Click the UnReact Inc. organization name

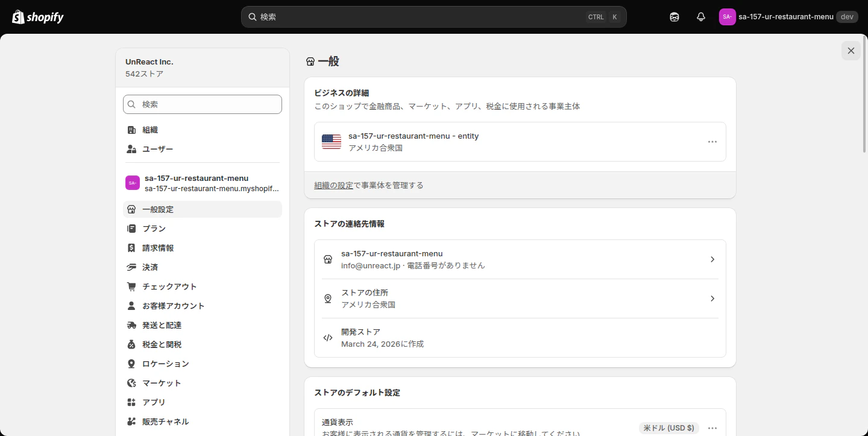coord(149,62)
